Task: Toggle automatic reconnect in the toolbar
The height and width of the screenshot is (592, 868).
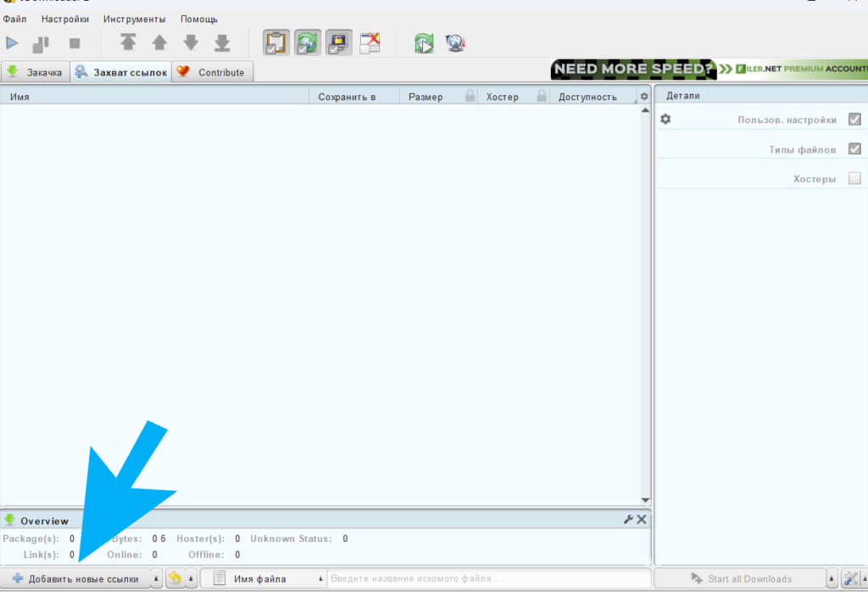Action: (307, 42)
